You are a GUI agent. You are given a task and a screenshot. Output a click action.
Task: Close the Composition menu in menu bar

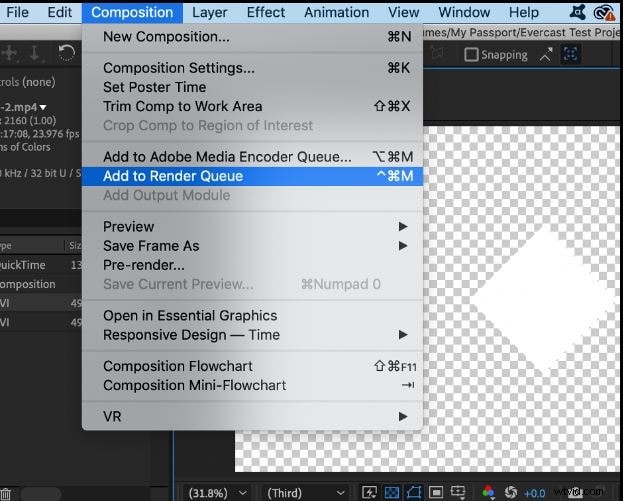[132, 12]
